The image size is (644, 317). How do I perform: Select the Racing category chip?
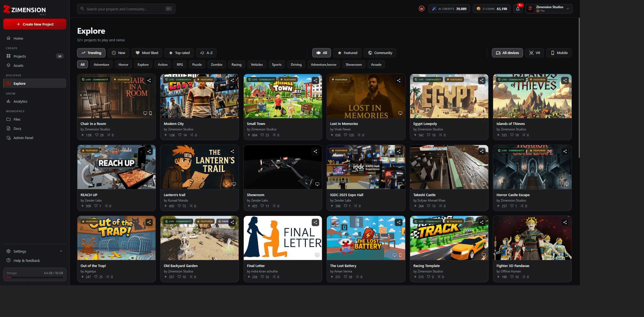pyautogui.click(x=236, y=65)
